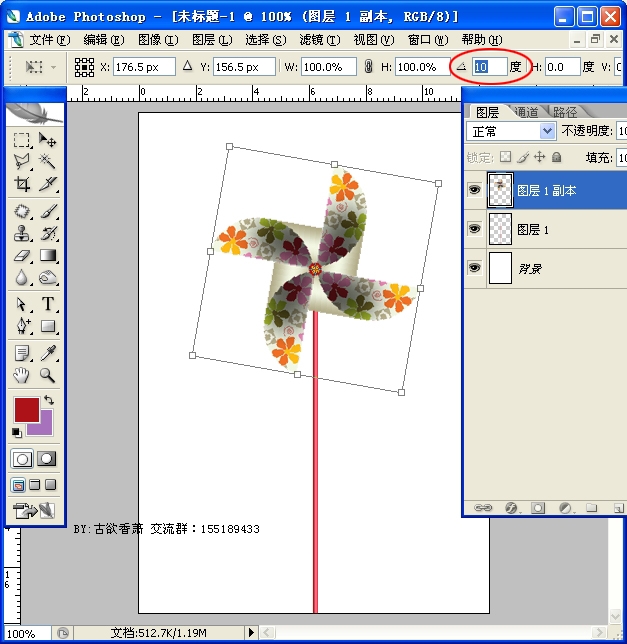
Task: Create a new layer group
Action: [592, 508]
